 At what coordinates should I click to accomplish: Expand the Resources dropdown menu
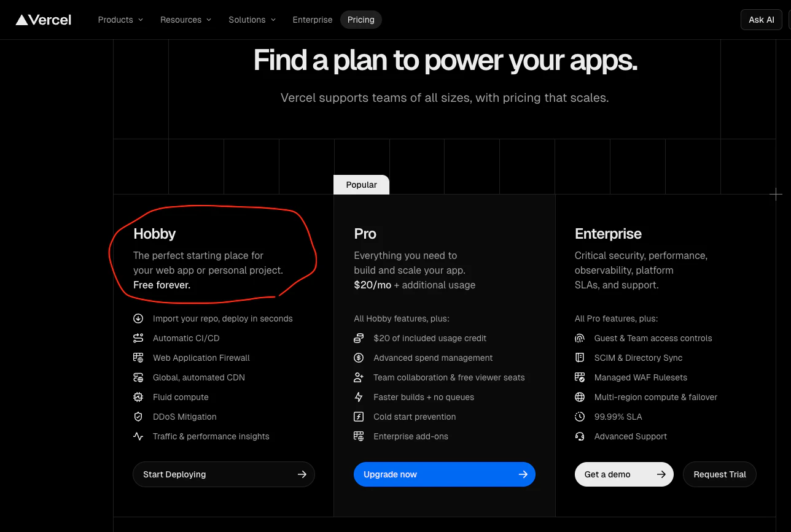185,20
